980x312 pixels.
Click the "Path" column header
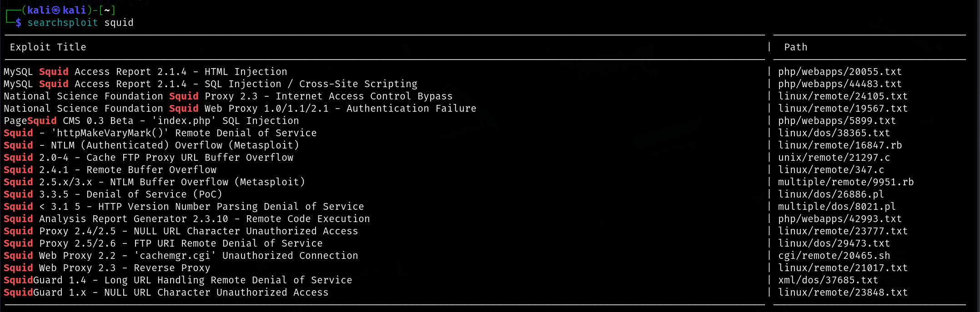(x=795, y=47)
